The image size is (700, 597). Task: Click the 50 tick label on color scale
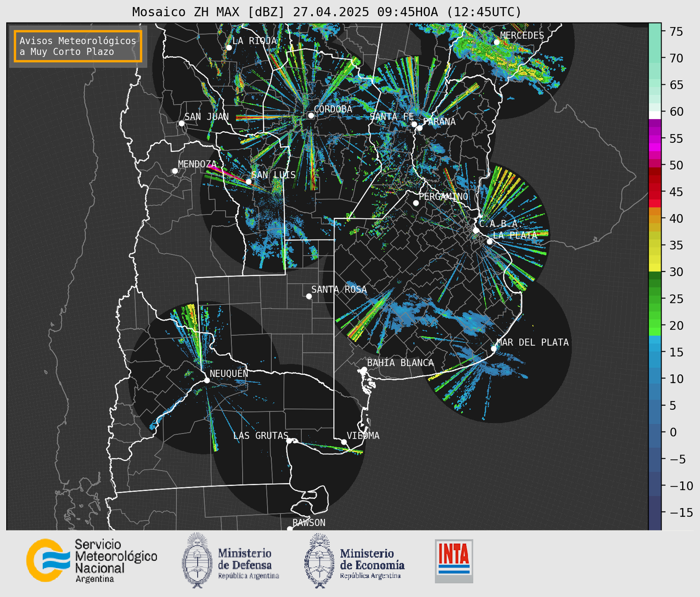pyautogui.click(x=676, y=165)
